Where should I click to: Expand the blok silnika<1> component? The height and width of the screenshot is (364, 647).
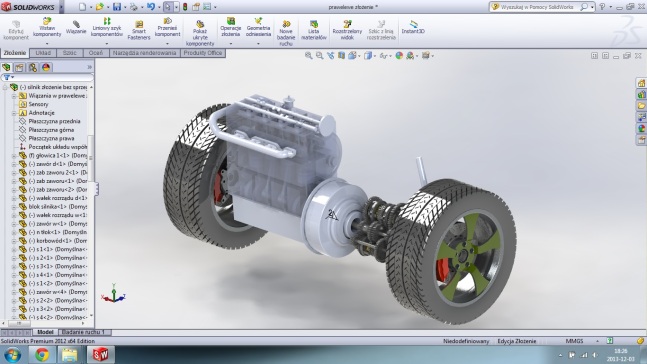click(x=14, y=207)
